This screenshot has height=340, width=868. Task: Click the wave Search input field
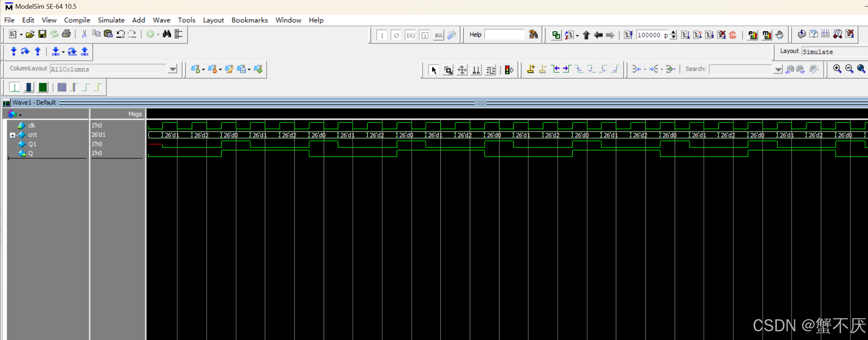740,69
